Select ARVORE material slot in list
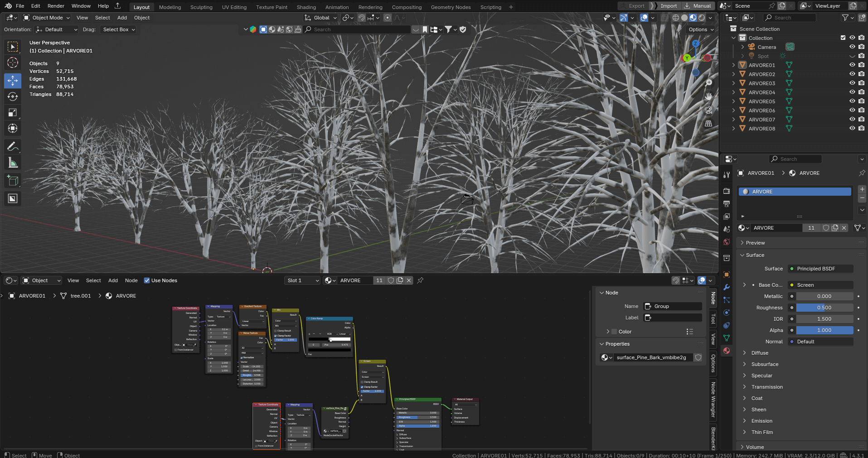868x458 pixels. coord(795,192)
